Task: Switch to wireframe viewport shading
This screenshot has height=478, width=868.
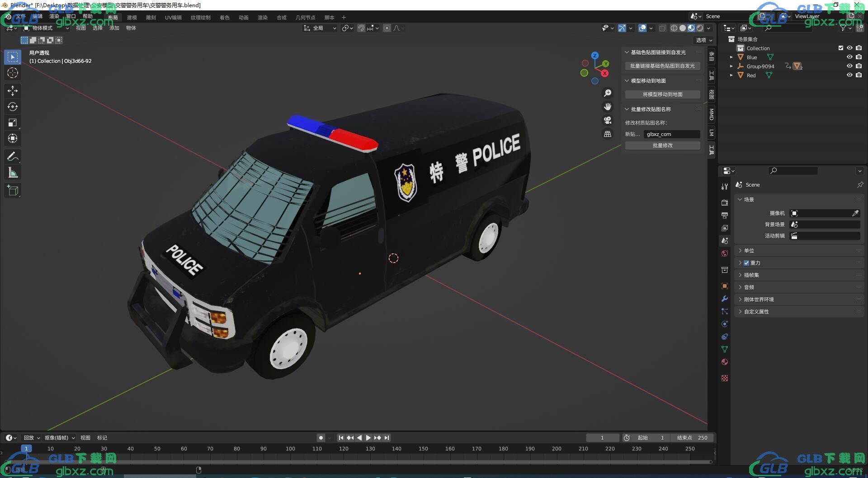Action: click(674, 28)
